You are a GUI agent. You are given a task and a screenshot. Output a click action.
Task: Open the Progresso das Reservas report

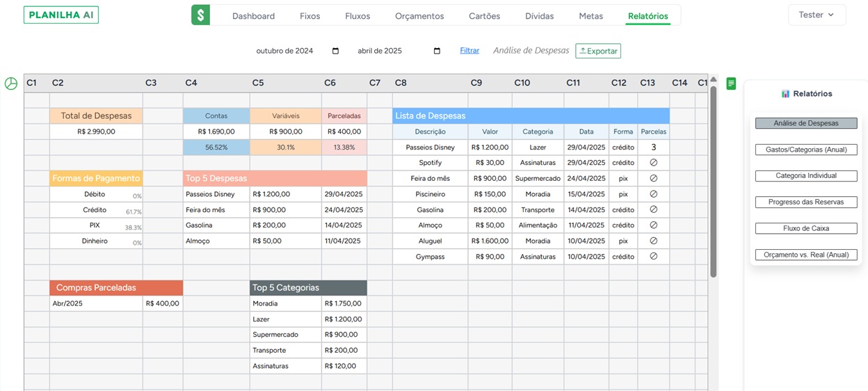pyautogui.click(x=806, y=202)
